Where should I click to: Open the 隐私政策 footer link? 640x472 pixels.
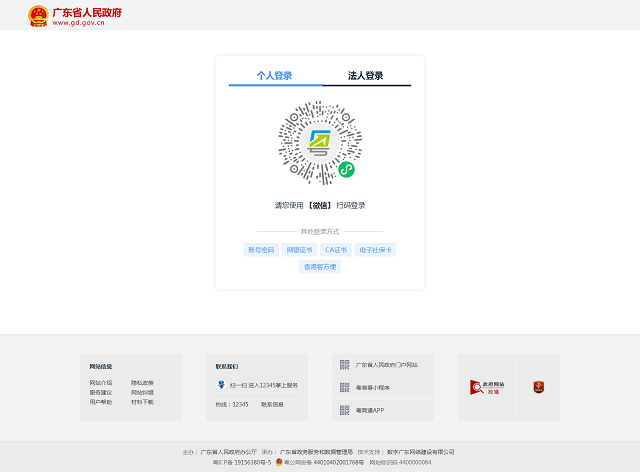142,383
